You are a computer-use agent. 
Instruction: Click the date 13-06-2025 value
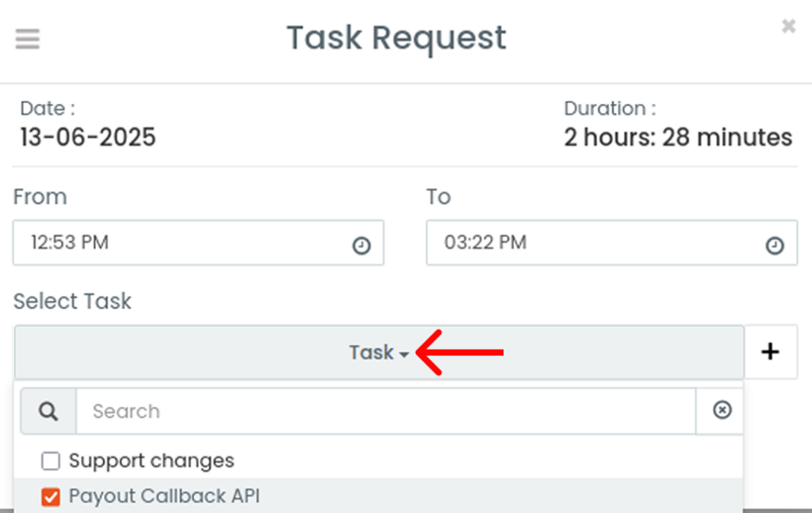coord(88,138)
